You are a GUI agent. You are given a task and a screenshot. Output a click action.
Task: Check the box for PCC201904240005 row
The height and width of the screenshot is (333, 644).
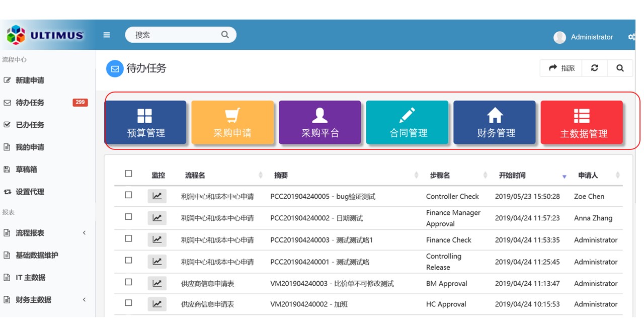(x=128, y=195)
